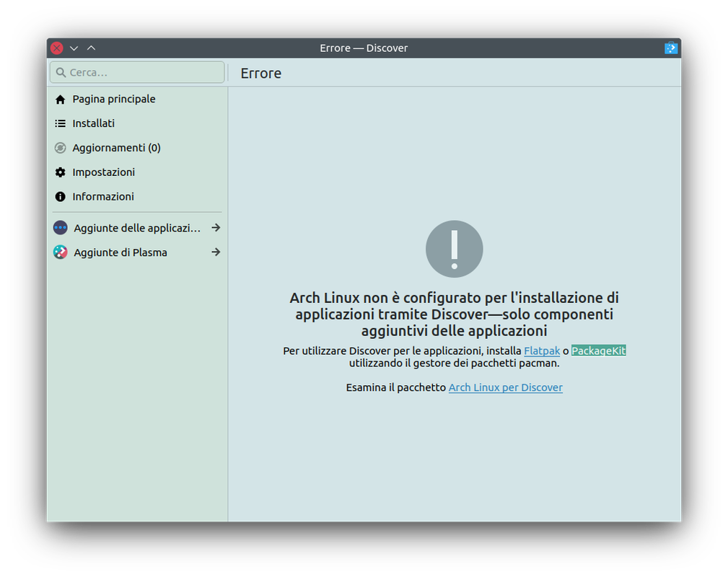Expand Aggiunte delle applicazioni arrow
This screenshot has width=728, height=577.
tap(216, 227)
